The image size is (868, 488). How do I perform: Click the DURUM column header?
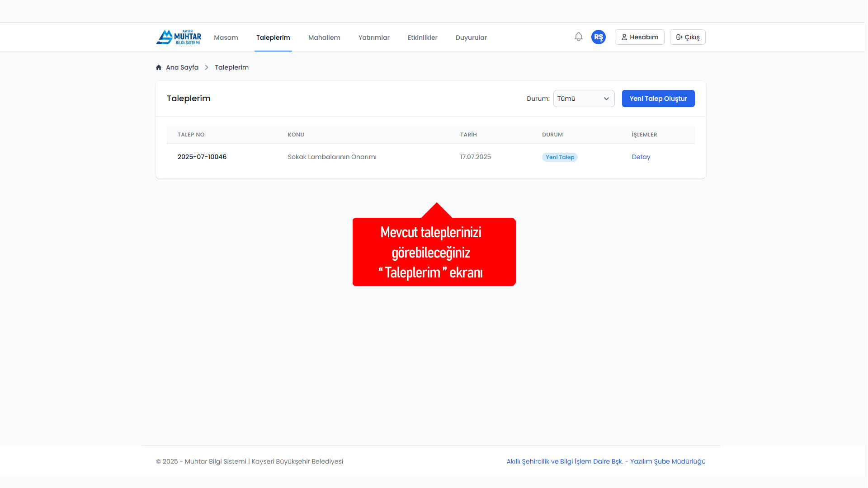552,135
